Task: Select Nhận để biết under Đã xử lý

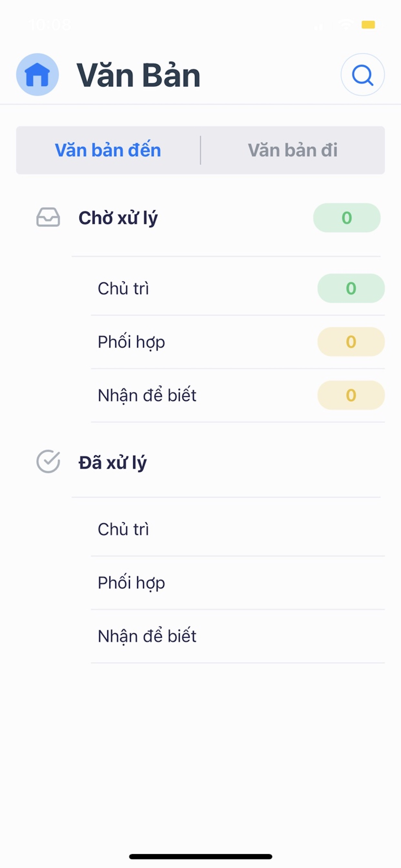Action: [238, 636]
